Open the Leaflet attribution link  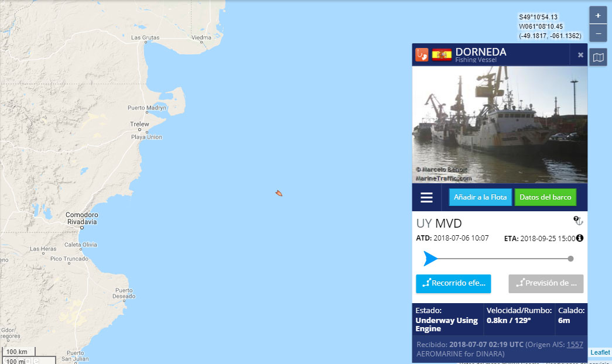point(600,352)
